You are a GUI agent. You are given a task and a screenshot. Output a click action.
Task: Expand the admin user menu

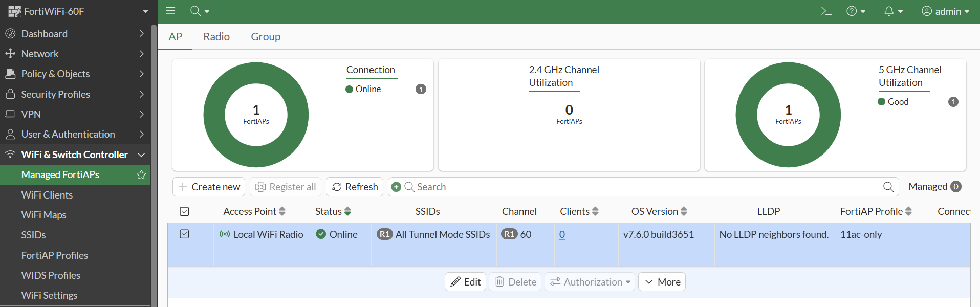pyautogui.click(x=945, y=11)
